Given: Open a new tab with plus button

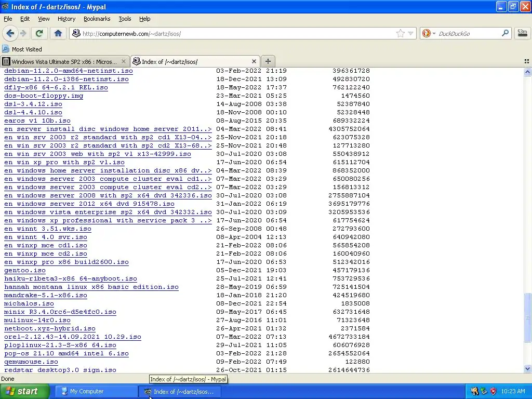Looking at the screenshot, I should tap(268, 61).
